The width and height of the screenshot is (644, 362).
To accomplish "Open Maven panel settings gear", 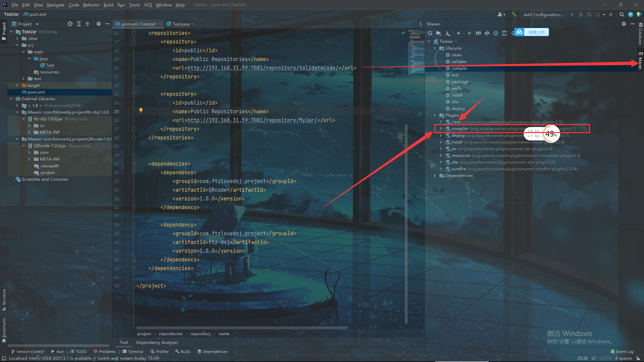I will (x=624, y=24).
